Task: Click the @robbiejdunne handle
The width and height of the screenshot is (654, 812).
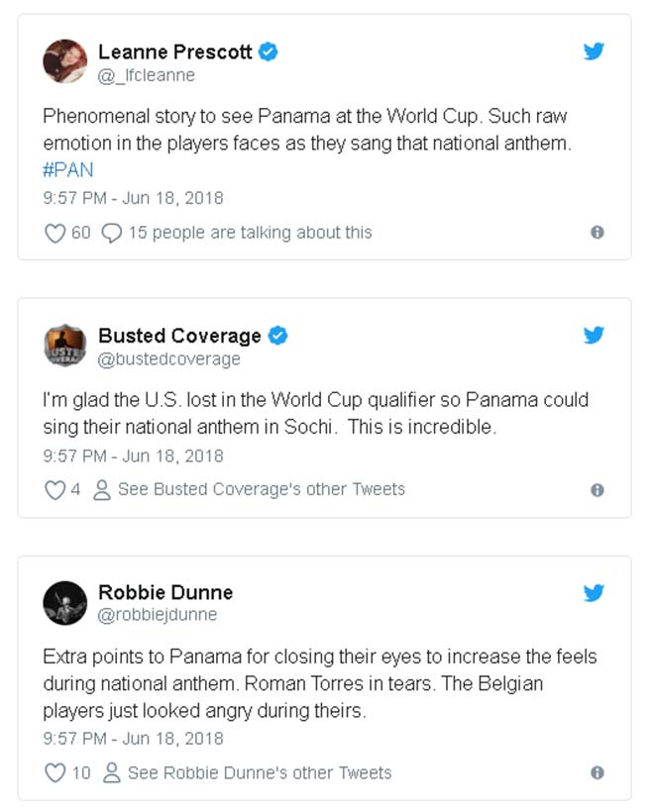Action: coord(158,615)
